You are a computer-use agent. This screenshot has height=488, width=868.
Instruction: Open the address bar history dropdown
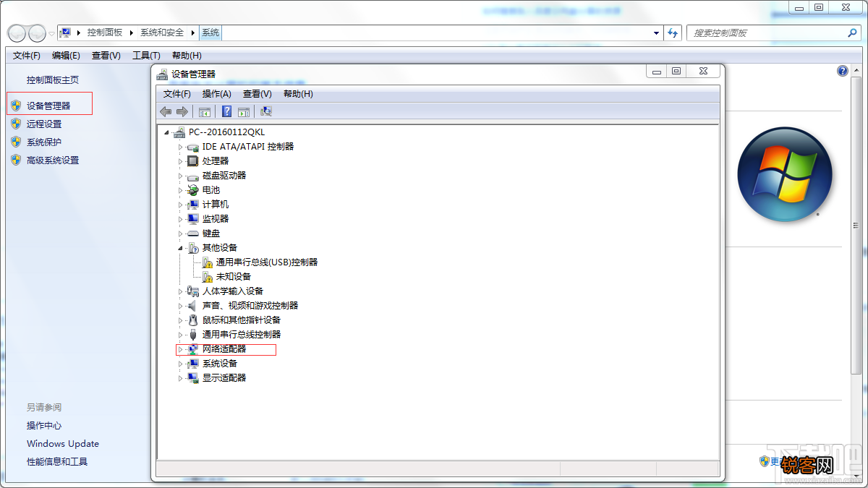(656, 33)
